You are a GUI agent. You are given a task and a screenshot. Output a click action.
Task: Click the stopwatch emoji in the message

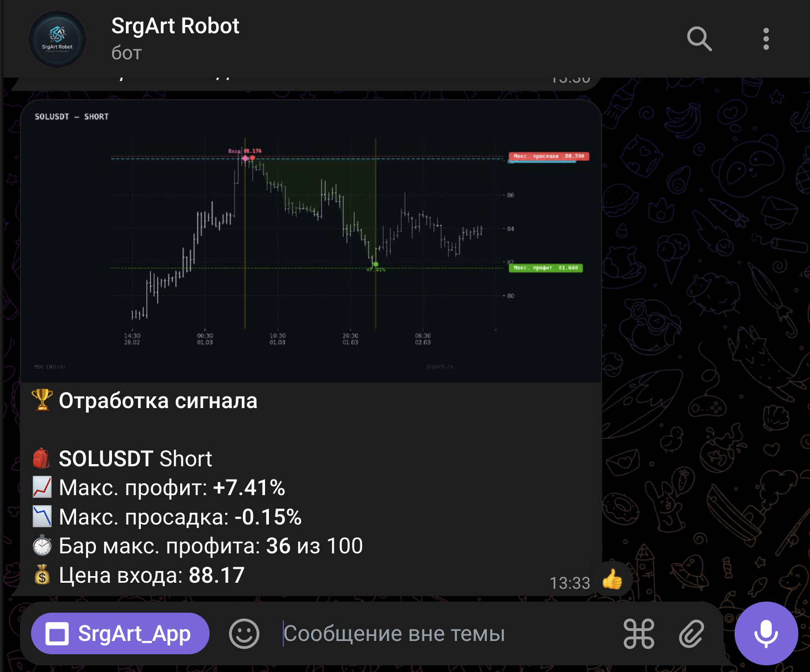[x=42, y=546]
